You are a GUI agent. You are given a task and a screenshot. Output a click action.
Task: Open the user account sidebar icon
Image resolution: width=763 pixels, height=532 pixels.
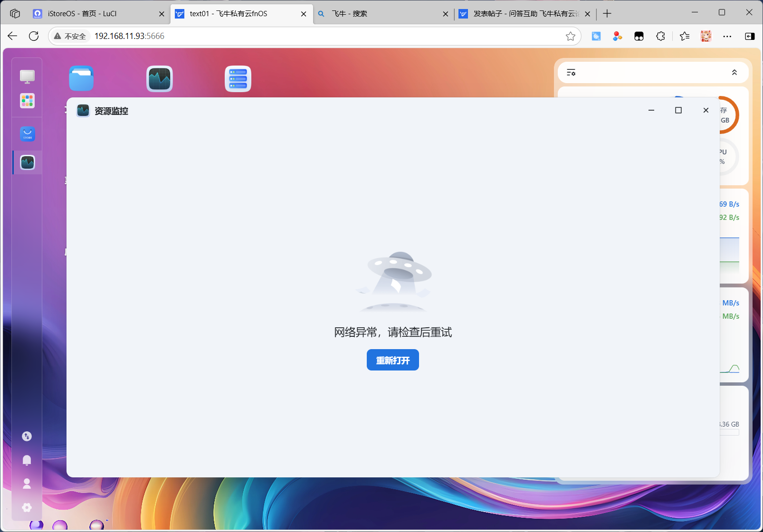(x=27, y=484)
